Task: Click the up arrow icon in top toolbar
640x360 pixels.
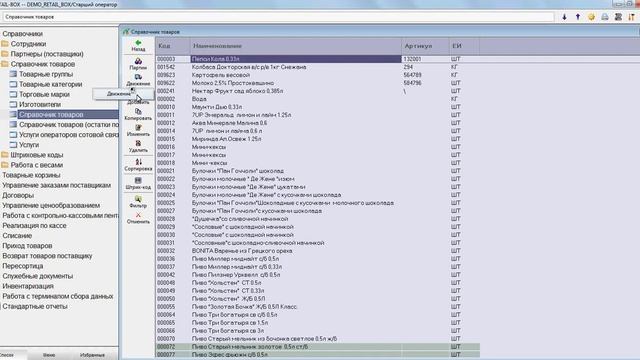Action: pos(578,17)
